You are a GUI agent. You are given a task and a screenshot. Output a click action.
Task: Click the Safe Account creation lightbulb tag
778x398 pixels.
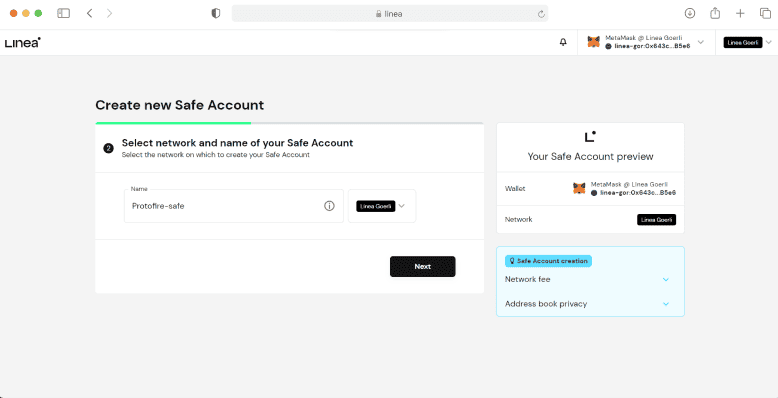click(x=548, y=261)
